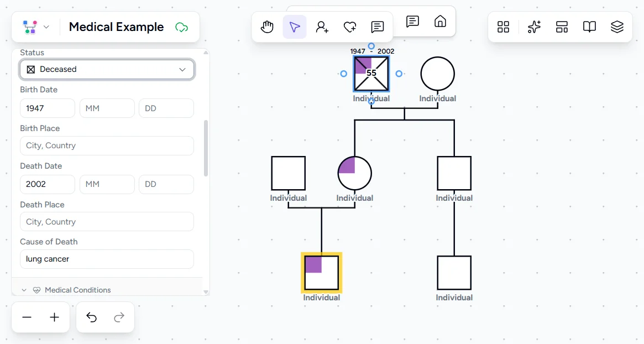Zoom in with the plus button
The image size is (644, 344).
pyautogui.click(x=54, y=317)
